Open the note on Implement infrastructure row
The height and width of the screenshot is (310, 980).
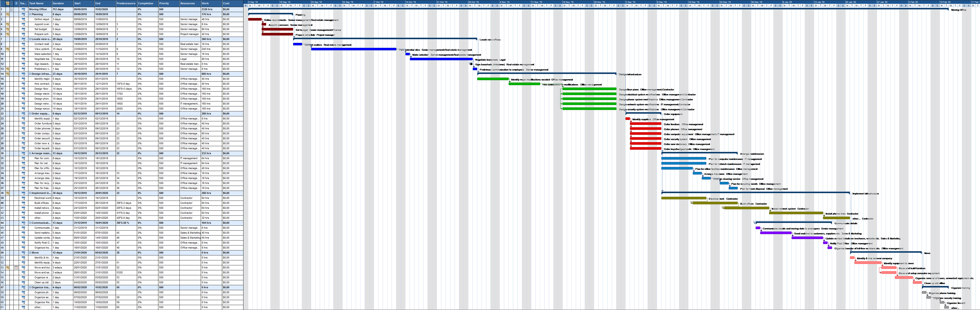7,193
